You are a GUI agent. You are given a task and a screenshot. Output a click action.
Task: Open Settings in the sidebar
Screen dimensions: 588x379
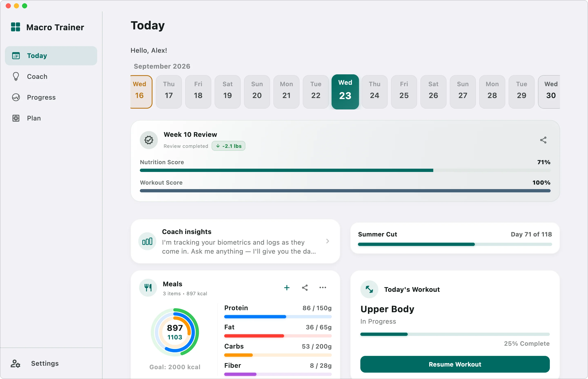[51, 363]
